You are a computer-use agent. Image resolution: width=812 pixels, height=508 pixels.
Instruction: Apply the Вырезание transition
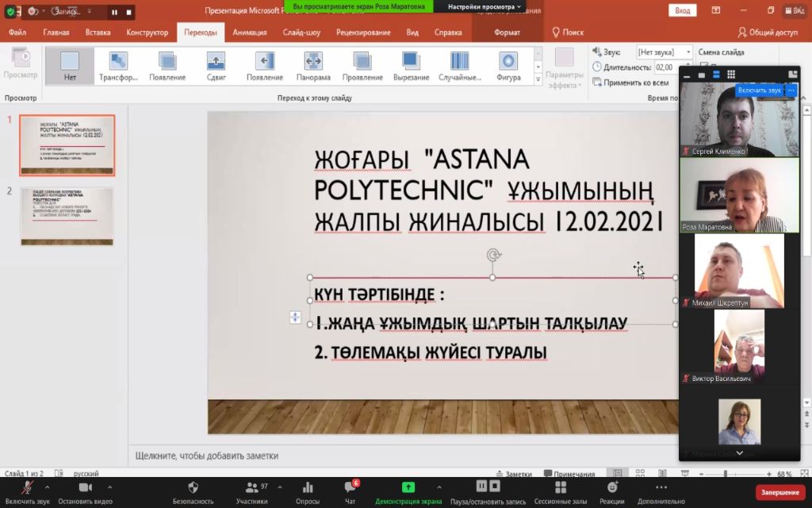click(x=412, y=66)
